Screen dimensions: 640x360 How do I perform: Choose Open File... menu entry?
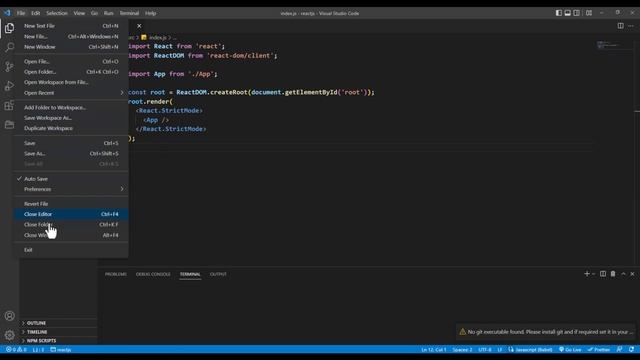pos(71,61)
